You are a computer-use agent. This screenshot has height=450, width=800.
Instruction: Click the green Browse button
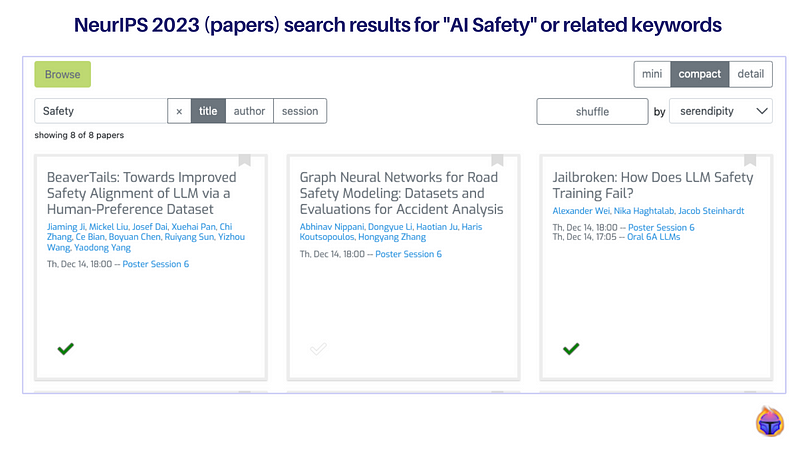click(63, 74)
